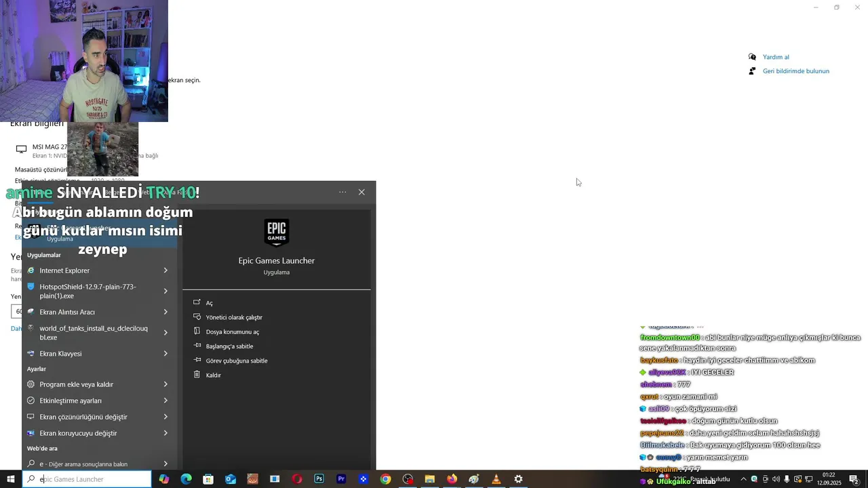Expand Etkinleştirme ayarları arrow

click(165, 401)
